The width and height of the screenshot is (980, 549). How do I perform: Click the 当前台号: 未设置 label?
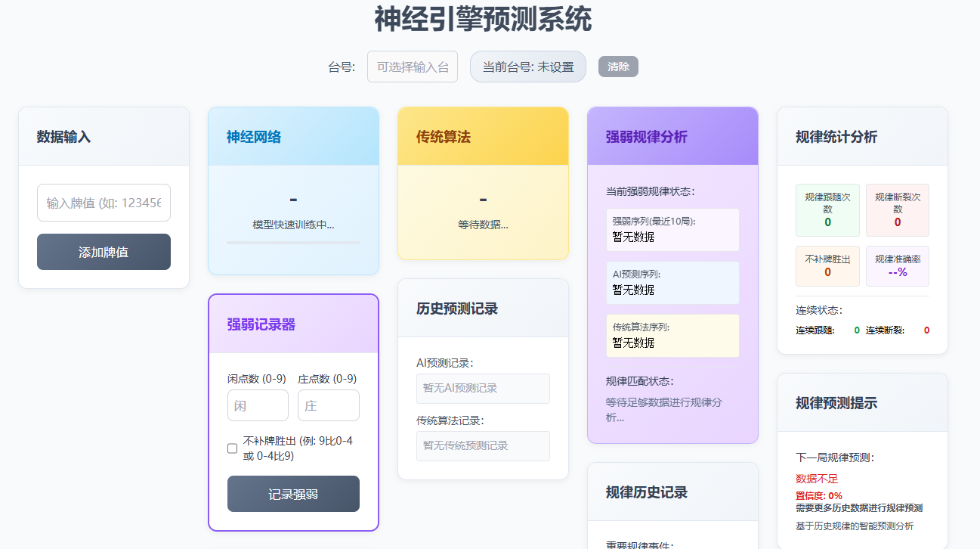(x=527, y=67)
